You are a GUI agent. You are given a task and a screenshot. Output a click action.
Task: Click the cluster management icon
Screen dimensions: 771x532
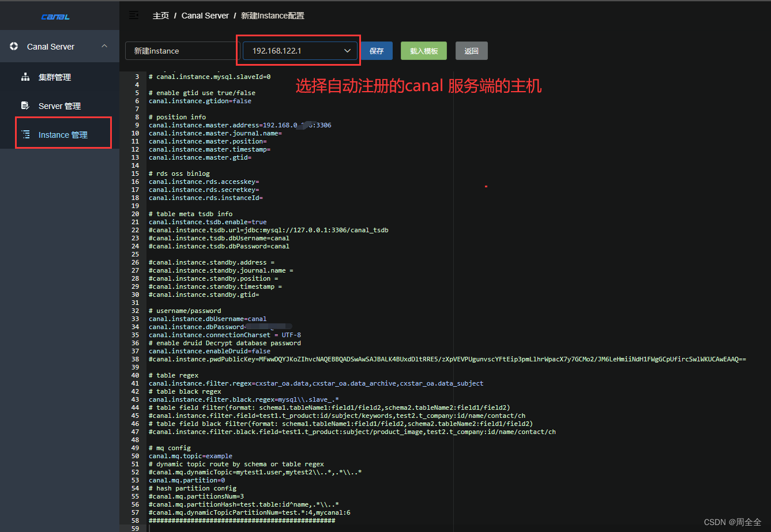pos(25,77)
